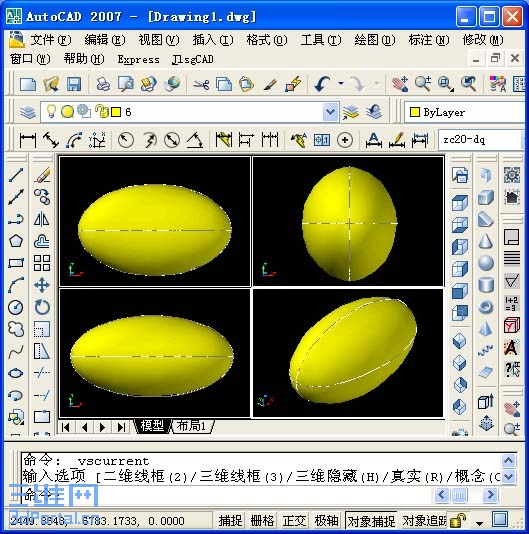Choose the Array modify tool
This screenshot has height=534, width=529.
[x=42, y=263]
